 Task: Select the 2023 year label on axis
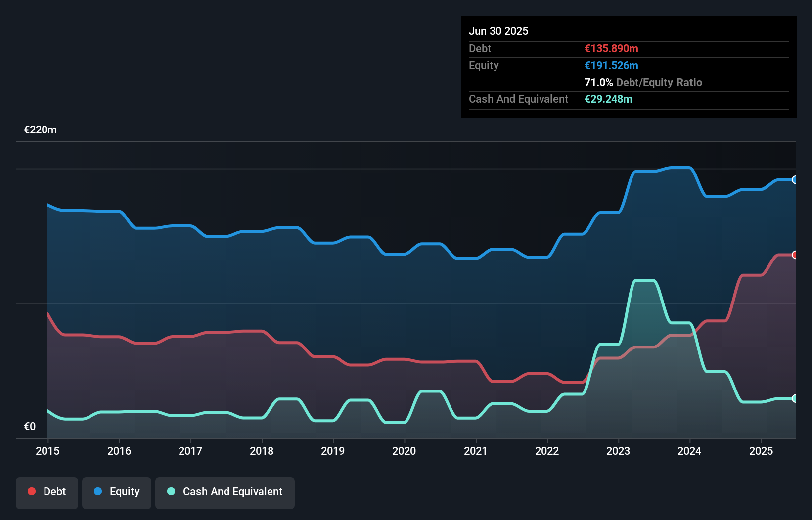tap(618, 451)
